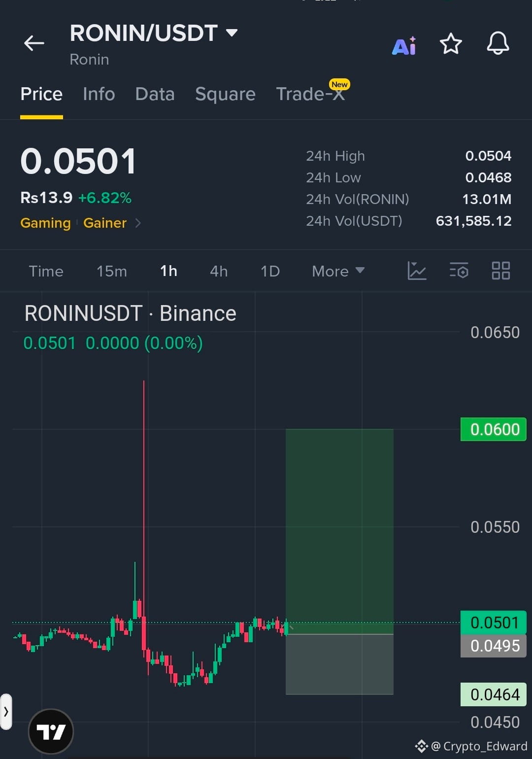Image resolution: width=532 pixels, height=759 pixels.
Task: Open chart indicators line-graph icon
Action: 417,271
